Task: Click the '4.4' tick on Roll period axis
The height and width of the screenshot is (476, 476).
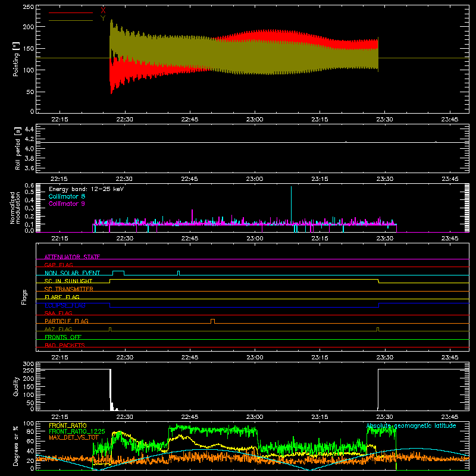Action: [x=29, y=129]
